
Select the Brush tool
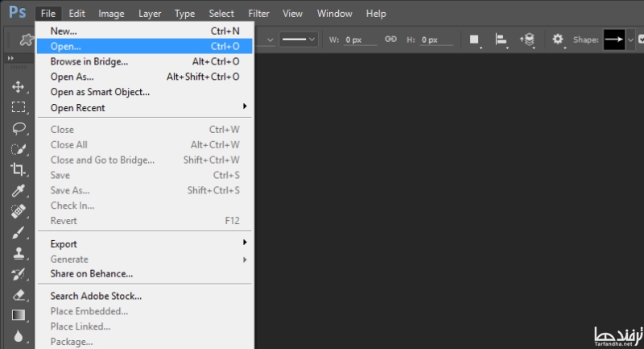pos(18,232)
